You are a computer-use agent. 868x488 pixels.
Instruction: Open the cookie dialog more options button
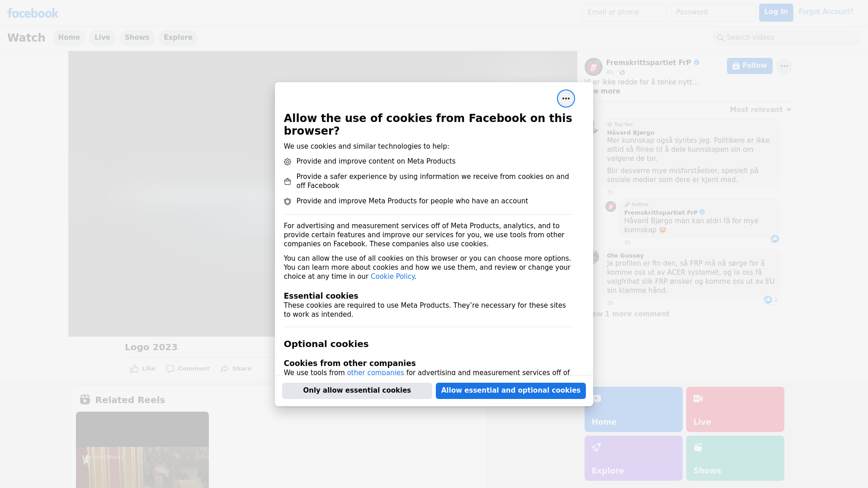click(566, 99)
